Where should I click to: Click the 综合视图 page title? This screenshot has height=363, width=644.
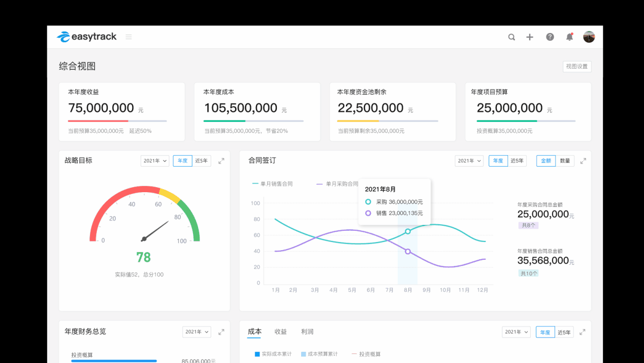point(77,66)
